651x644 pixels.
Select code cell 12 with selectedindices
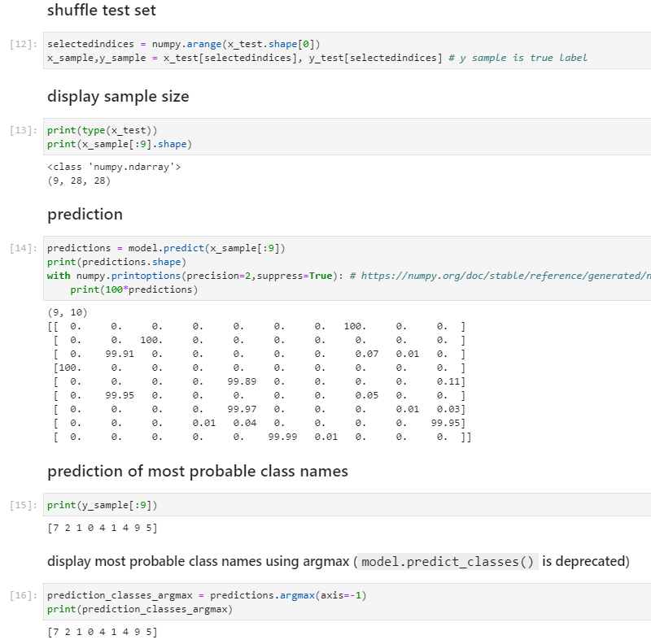pos(347,50)
